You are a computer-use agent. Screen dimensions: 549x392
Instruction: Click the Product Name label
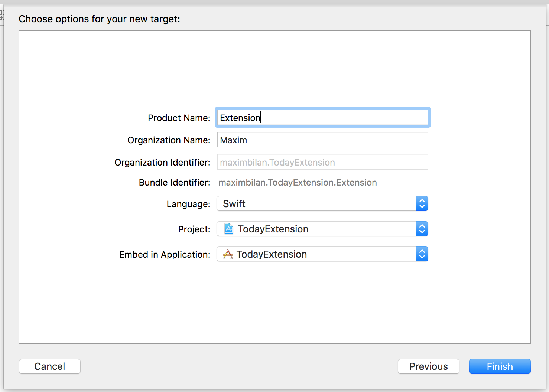(179, 118)
